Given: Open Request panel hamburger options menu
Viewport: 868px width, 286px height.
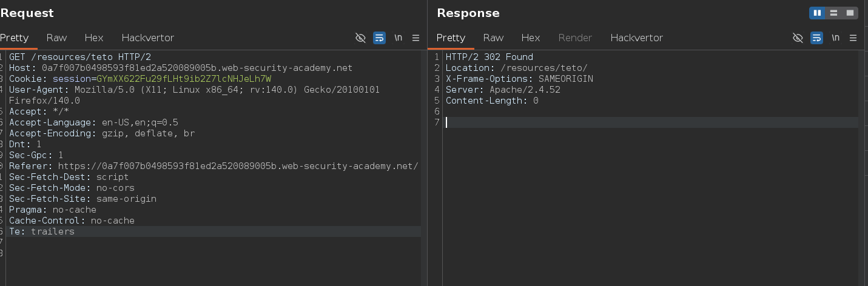Looking at the screenshot, I should 415,38.
